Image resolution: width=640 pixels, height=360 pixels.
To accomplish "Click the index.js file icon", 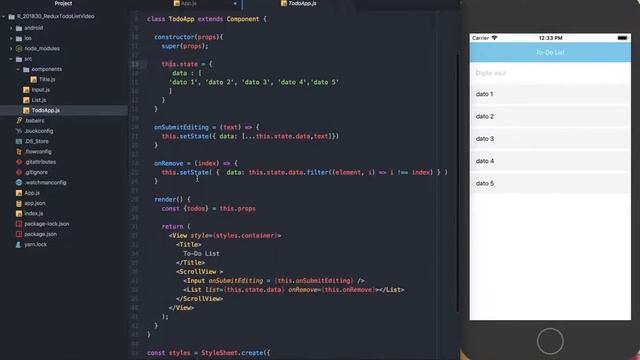I will click(19, 213).
